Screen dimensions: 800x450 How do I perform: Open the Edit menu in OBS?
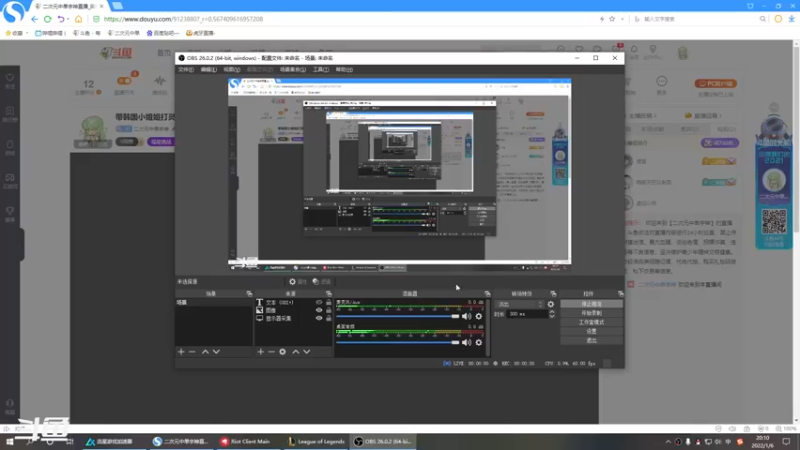(x=208, y=69)
